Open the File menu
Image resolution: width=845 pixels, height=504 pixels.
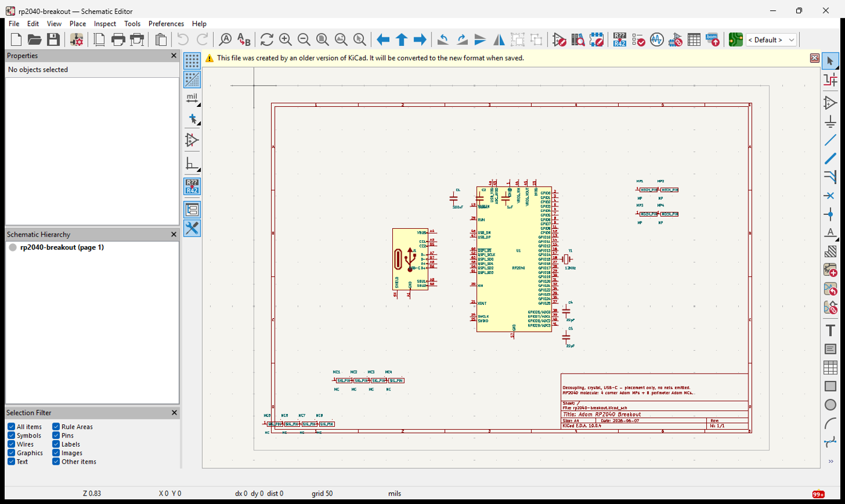tap(14, 24)
